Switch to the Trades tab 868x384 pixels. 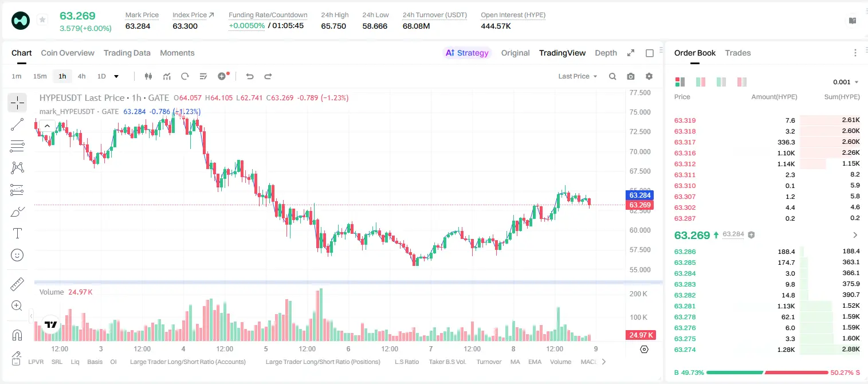point(738,53)
